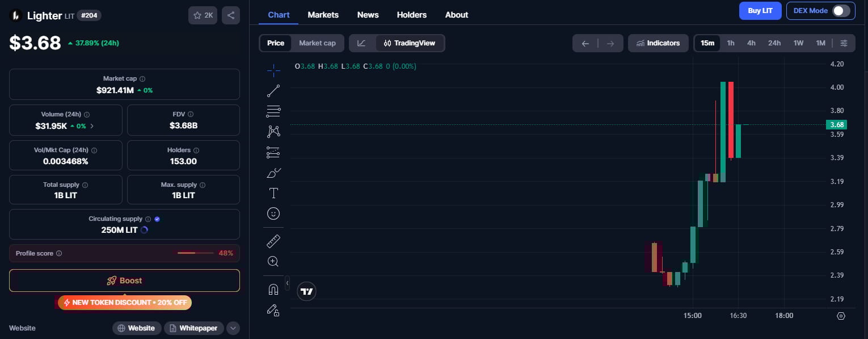
Task: Switch chart display to Market cap
Action: (317, 43)
